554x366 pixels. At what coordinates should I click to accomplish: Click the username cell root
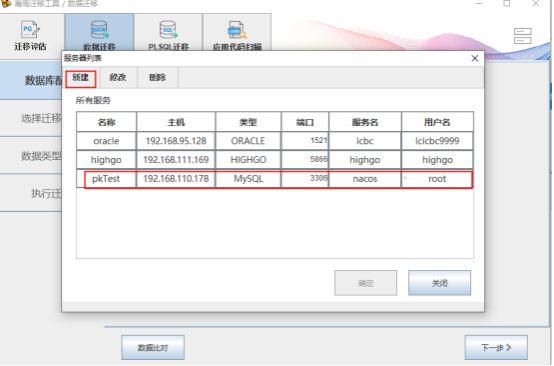click(437, 179)
